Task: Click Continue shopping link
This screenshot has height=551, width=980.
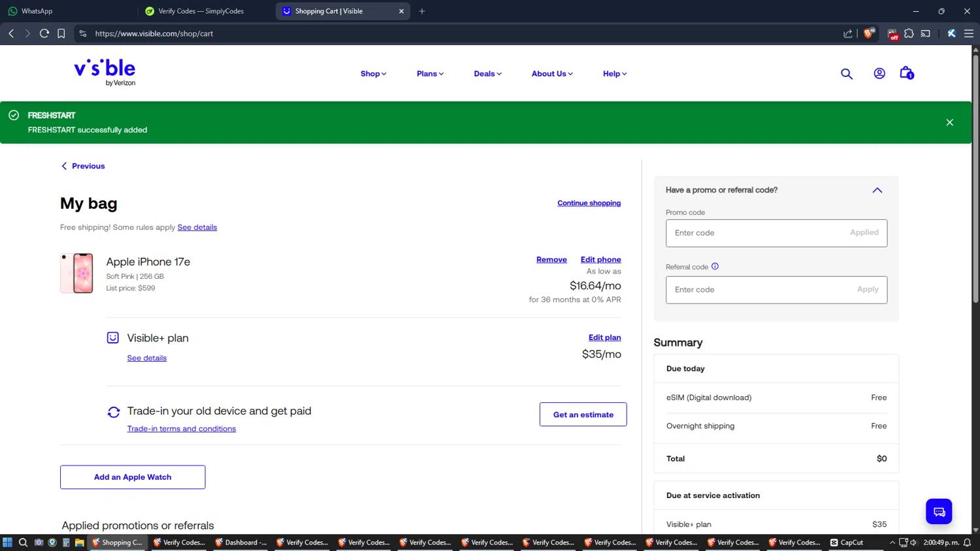Action: point(589,203)
